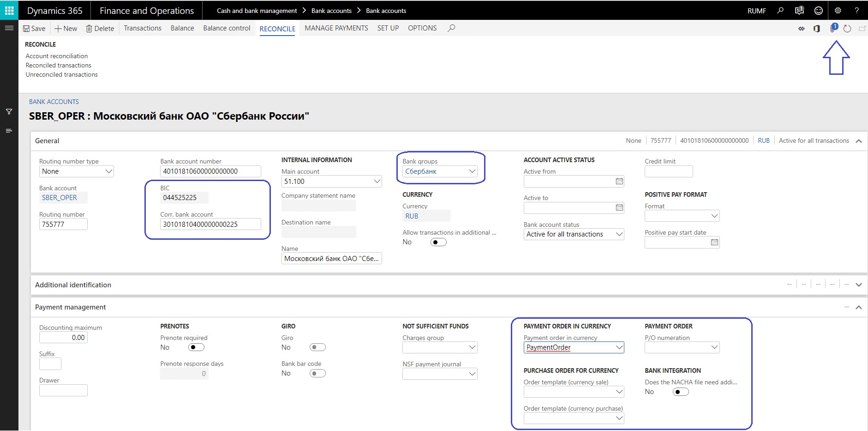868x431 pixels.
Task: Click the Credit limit field
Action: (669, 171)
